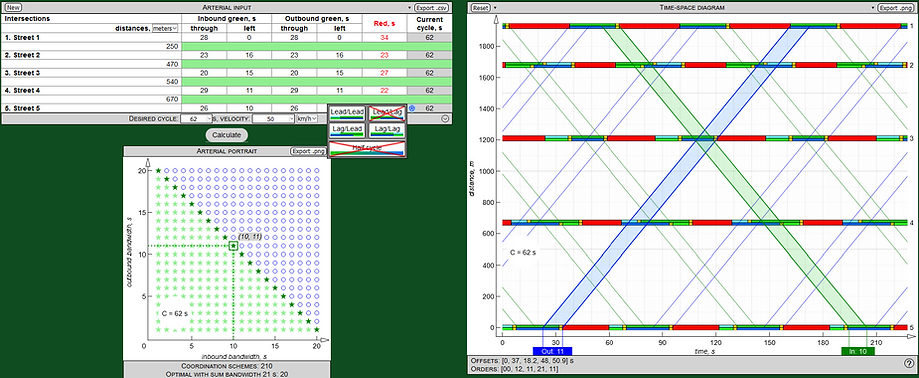Choose the Lag/Lead phase order icon
Screen dimensions: 919x378
(x=347, y=130)
